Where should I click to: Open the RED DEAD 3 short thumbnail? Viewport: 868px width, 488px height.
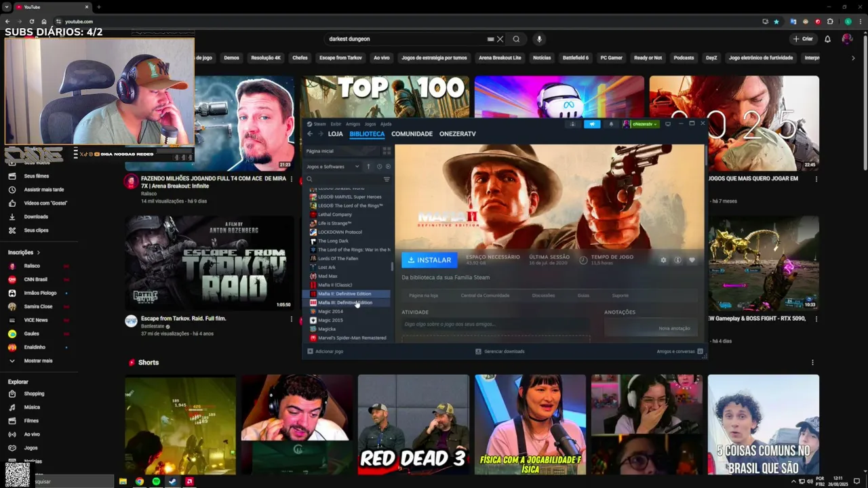(x=413, y=424)
